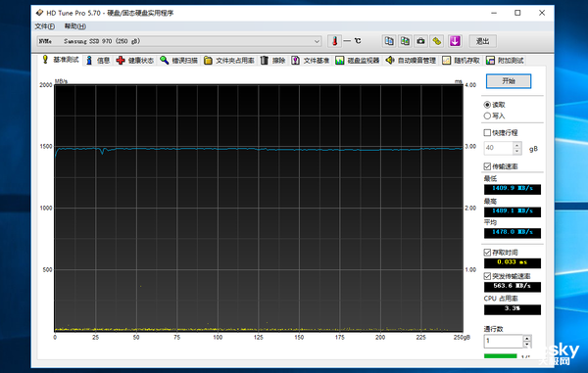Increase the short stroke gB spinner

point(517,145)
